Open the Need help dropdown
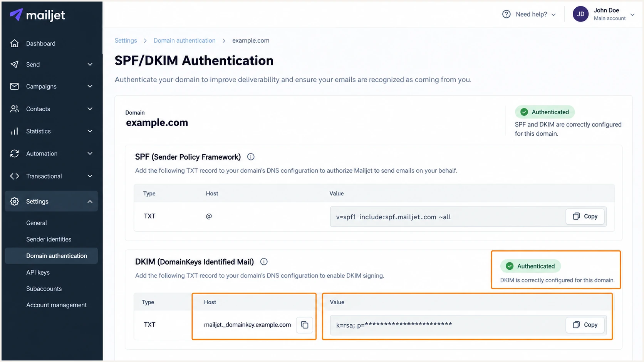This screenshot has width=644, height=362. 529,14
